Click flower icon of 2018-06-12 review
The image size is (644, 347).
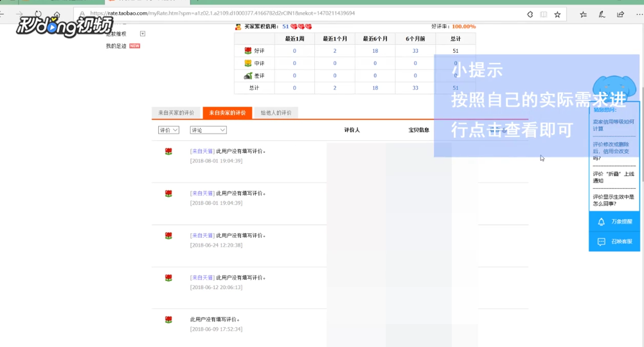[168, 278]
